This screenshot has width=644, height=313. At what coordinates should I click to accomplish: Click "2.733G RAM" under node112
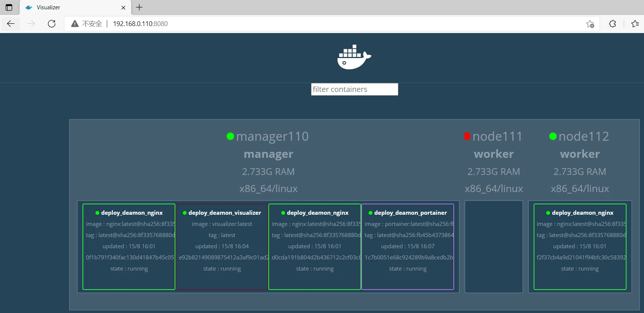(x=580, y=172)
